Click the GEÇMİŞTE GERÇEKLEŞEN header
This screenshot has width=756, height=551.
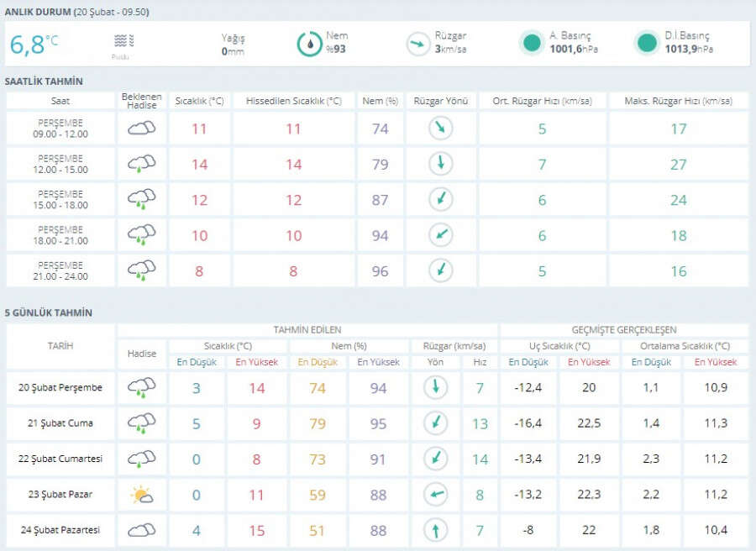(x=623, y=330)
